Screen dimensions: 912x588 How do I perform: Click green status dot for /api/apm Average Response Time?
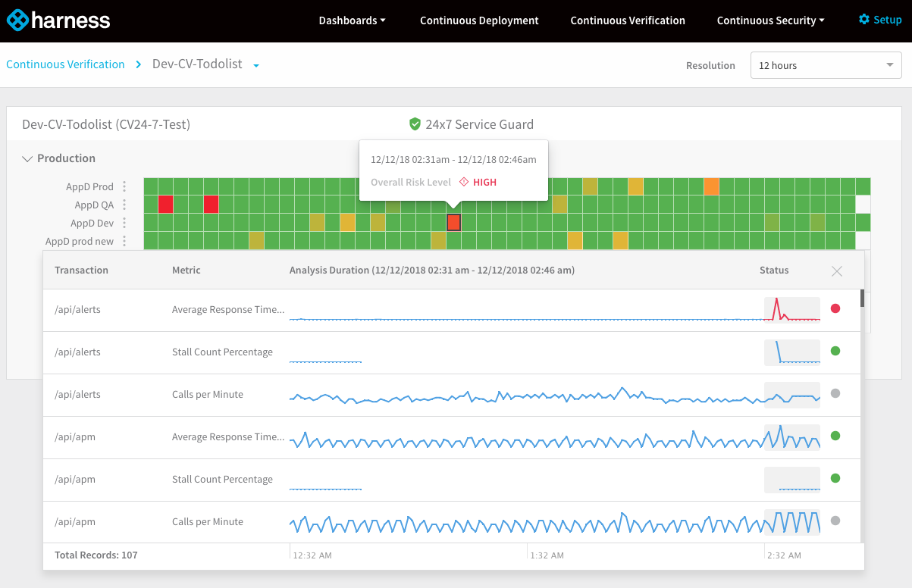(x=835, y=436)
